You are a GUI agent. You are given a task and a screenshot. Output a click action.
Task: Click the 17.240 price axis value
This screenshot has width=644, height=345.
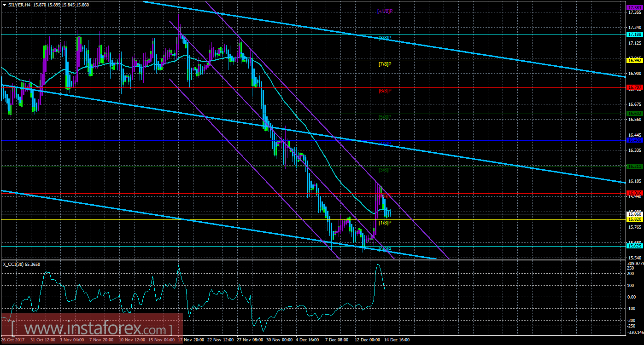tap(635, 28)
